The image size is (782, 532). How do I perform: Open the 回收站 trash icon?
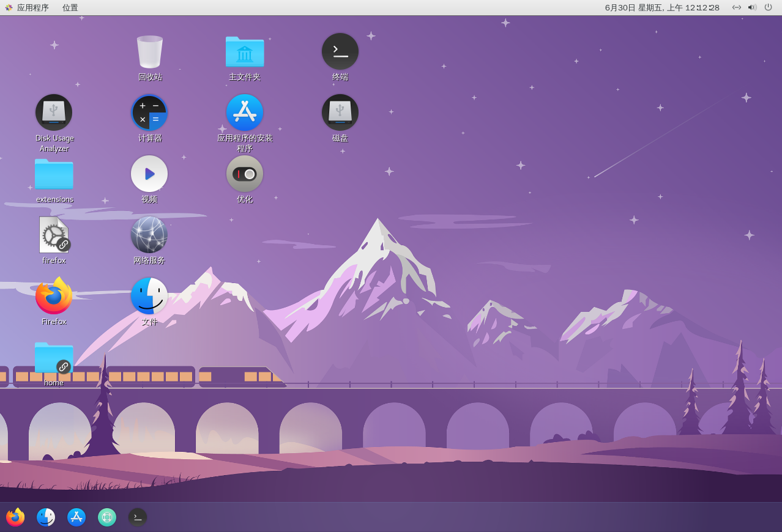(150, 51)
